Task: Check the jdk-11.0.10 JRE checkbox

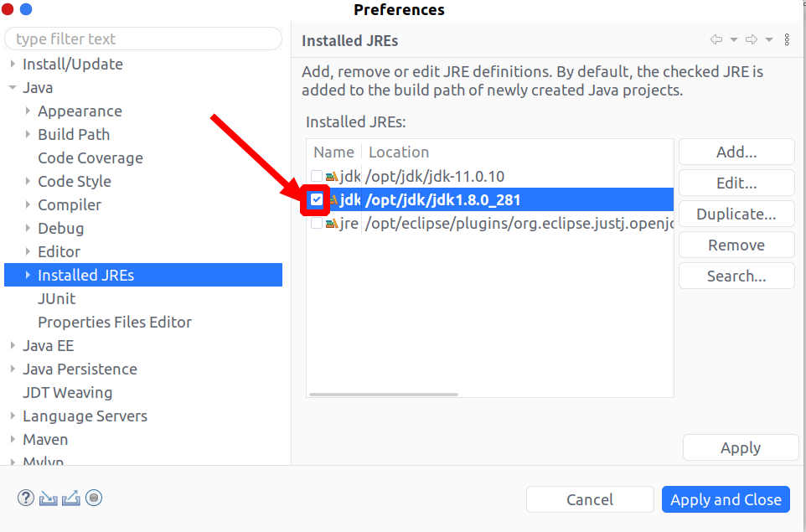Action: (x=317, y=176)
